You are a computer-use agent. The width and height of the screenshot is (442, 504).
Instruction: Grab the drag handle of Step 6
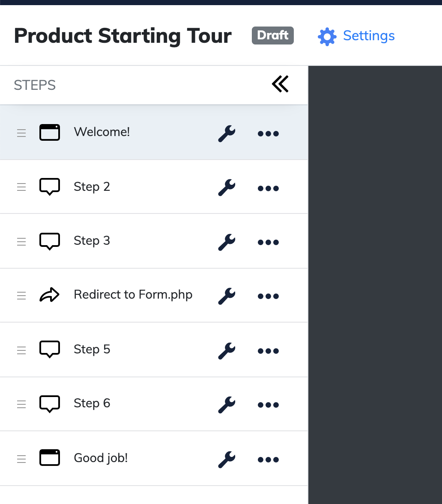click(x=21, y=404)
